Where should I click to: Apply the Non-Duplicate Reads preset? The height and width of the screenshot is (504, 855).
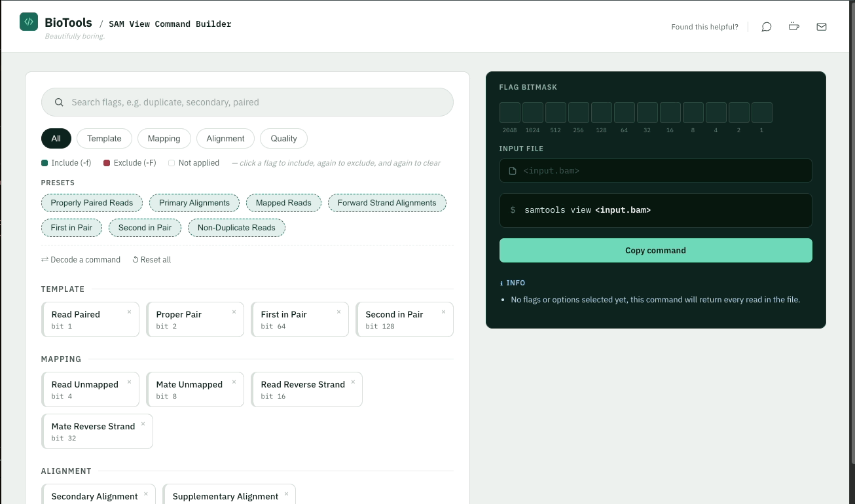236,228
